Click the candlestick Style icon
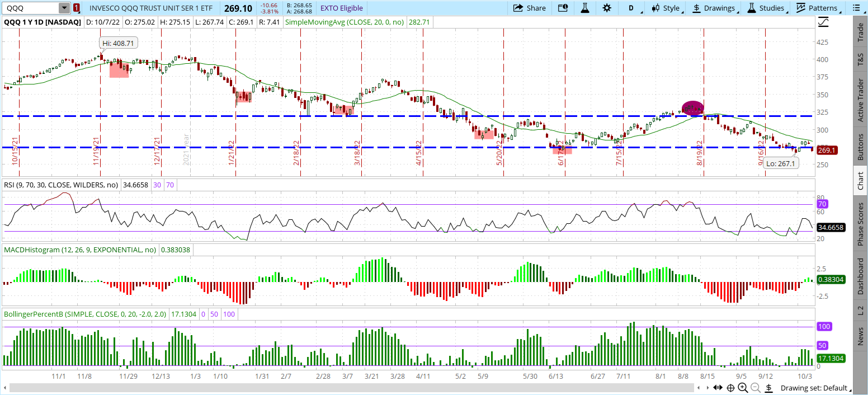This screenshot has width=868, height=395. [x=655, y=8]
